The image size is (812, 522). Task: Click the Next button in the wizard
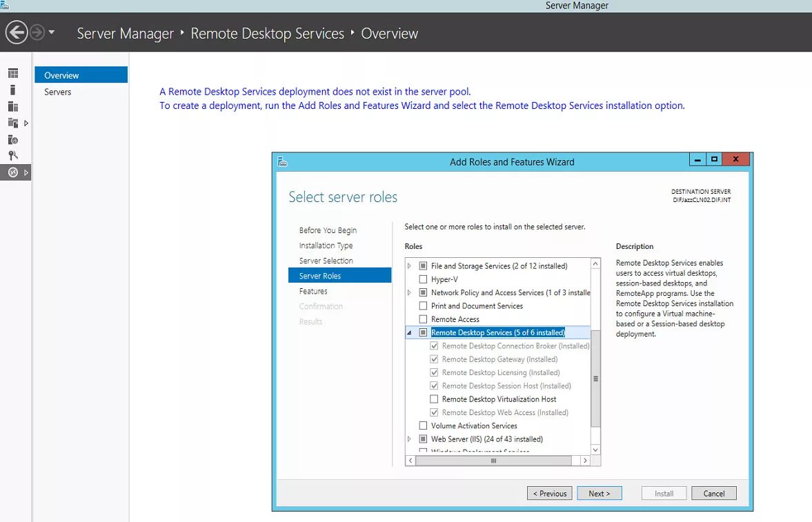click(599, 494)
